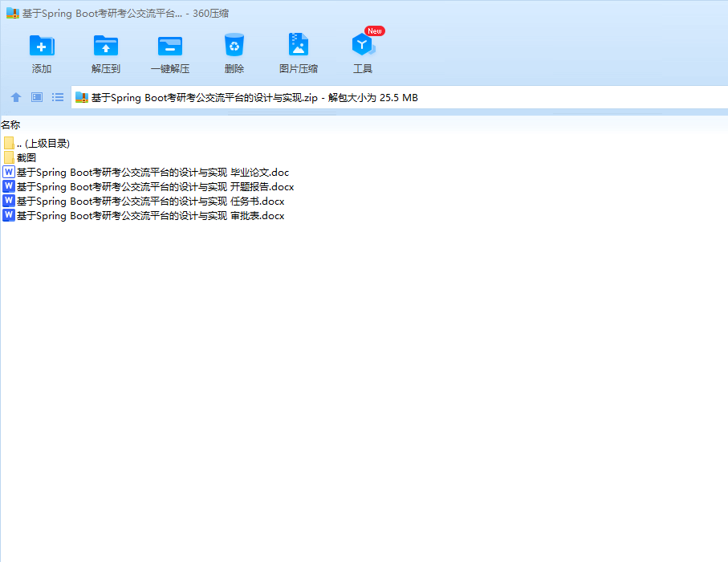Click the 添加 (Add) toolbar icon

[41, 46]
